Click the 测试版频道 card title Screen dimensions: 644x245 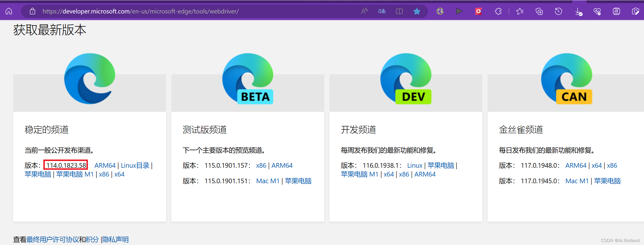pyautogui.click(x=205, y=129)
